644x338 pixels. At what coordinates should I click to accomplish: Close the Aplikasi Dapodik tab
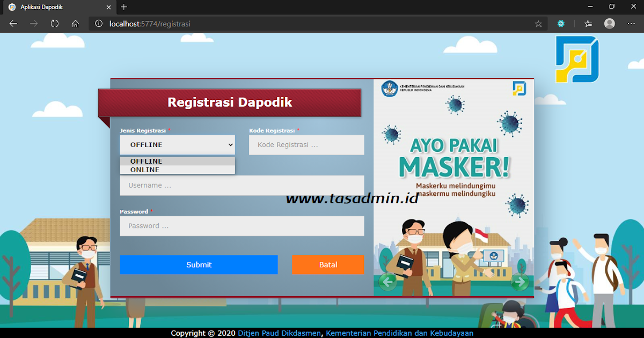pyautogui.click(x=108, y=7)
